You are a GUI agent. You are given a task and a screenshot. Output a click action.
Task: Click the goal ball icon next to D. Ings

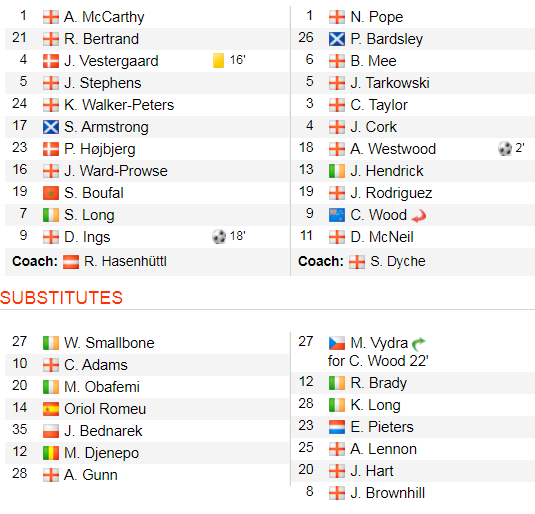pos(219,236)
